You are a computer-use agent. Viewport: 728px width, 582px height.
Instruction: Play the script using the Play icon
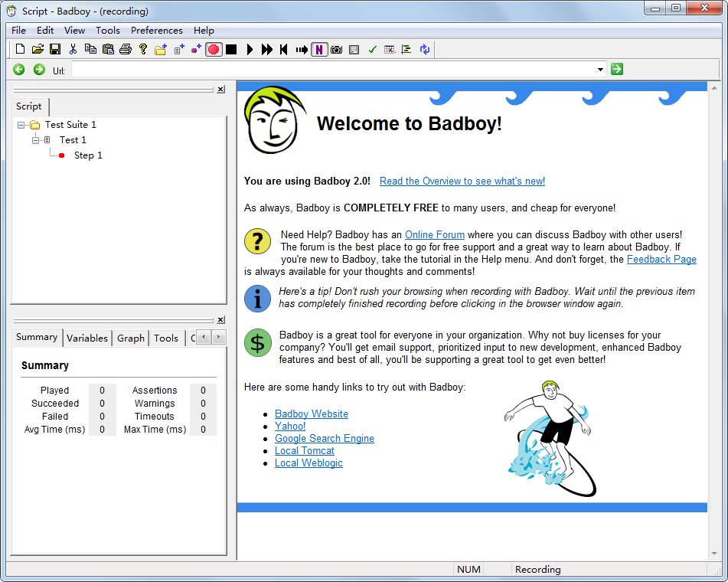pyautogui.click(x=249, y=49)
